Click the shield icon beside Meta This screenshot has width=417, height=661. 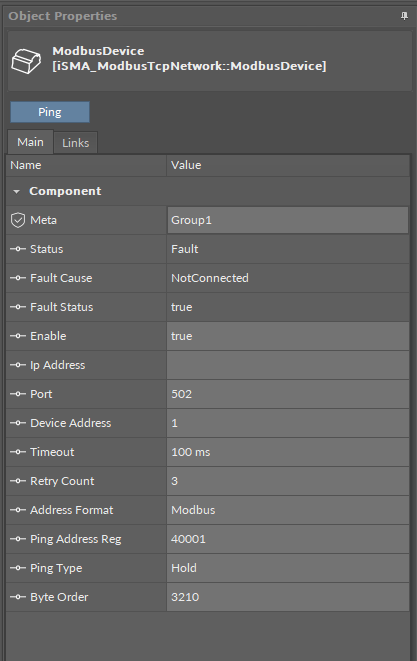point(18,220)
